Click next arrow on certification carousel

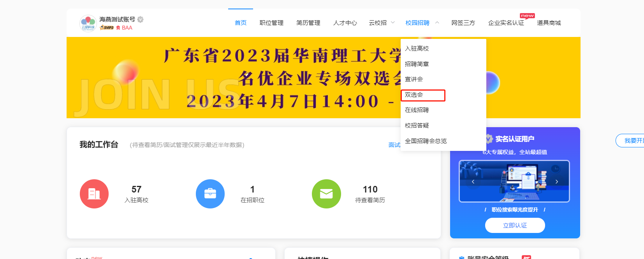[x=557, y=182]
